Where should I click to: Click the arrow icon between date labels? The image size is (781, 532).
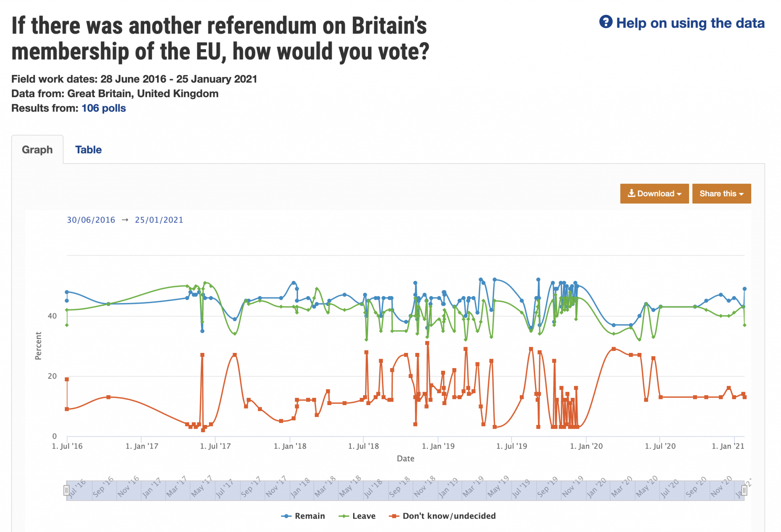coord(125,220)
